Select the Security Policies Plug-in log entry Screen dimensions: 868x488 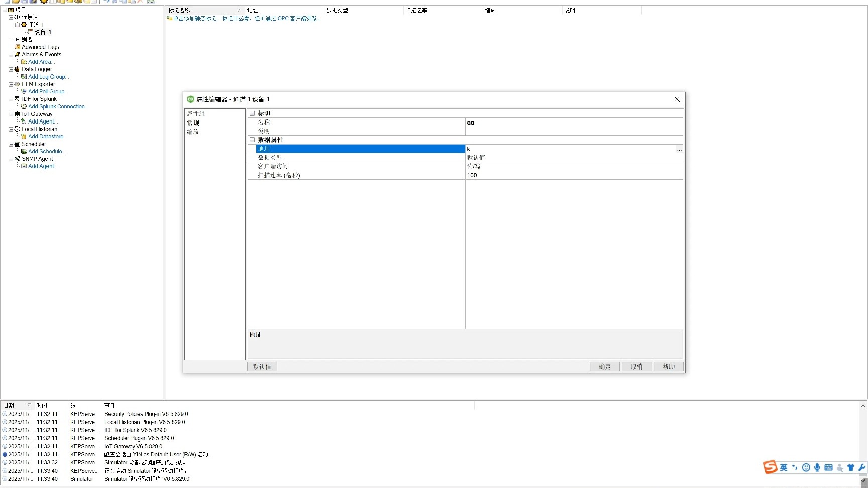pos(146,414)
